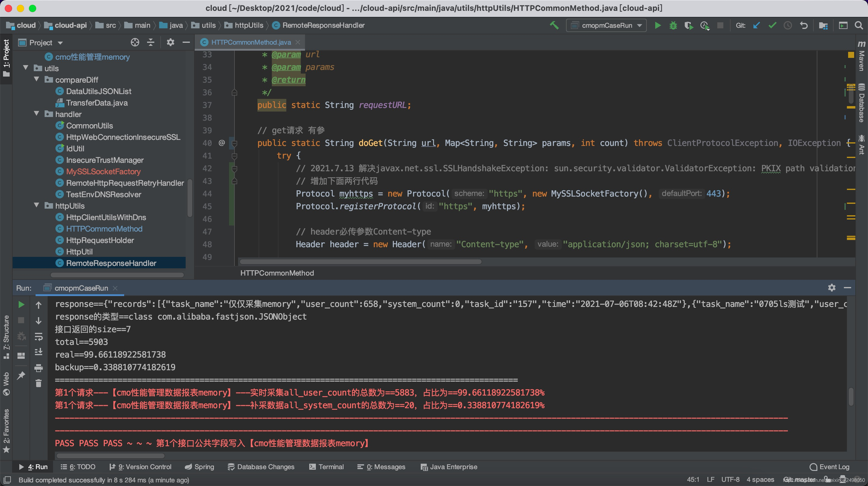Open the cmopmCaseRun run configuration dropdown
Image resolution: width=868 pixels, height=486 pixels.
point(606,26)
